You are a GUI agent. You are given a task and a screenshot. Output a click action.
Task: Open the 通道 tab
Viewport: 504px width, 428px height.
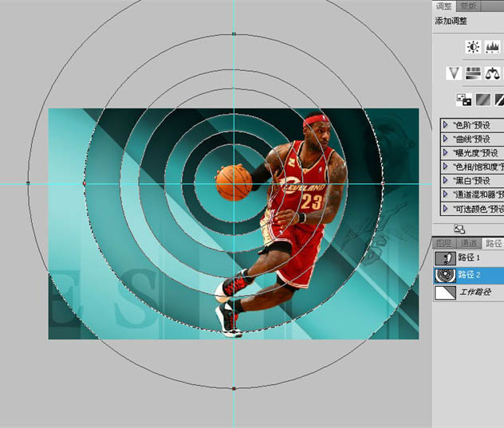point(468,243)
